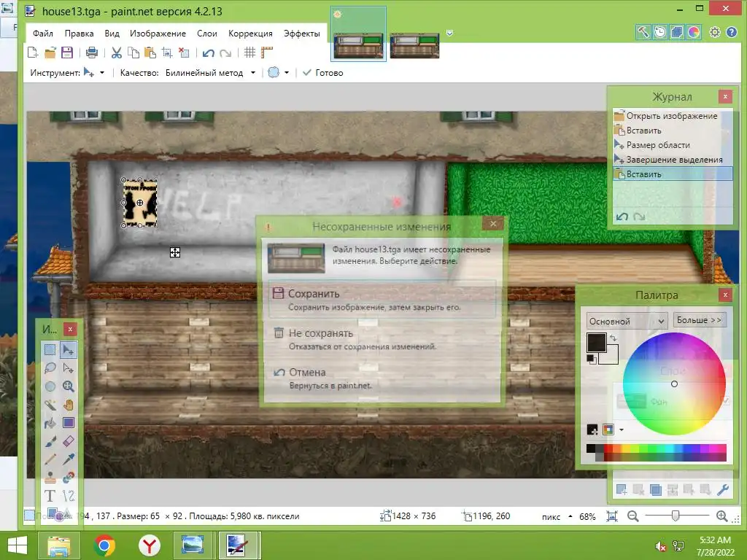Save the image with the floppy icon
The height and width of the screenshot is (560, 747).
(x=67, y=52)
